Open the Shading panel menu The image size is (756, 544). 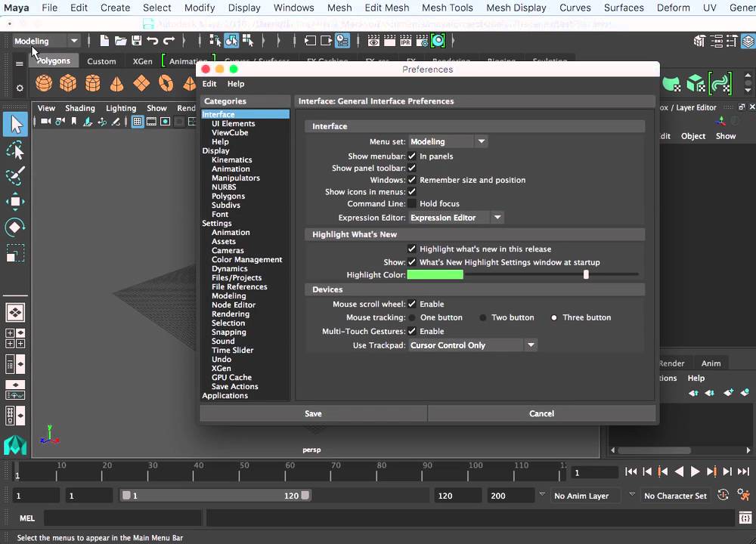pos(80,108)
